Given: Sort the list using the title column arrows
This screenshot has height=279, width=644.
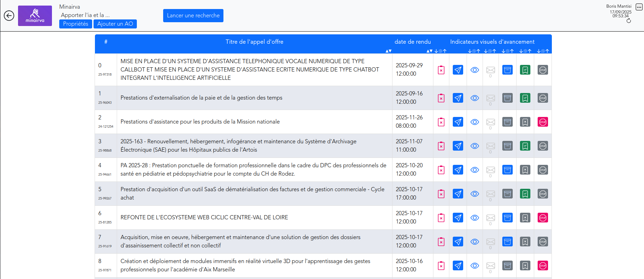Looking at the screenshot, I should [388, 51].
